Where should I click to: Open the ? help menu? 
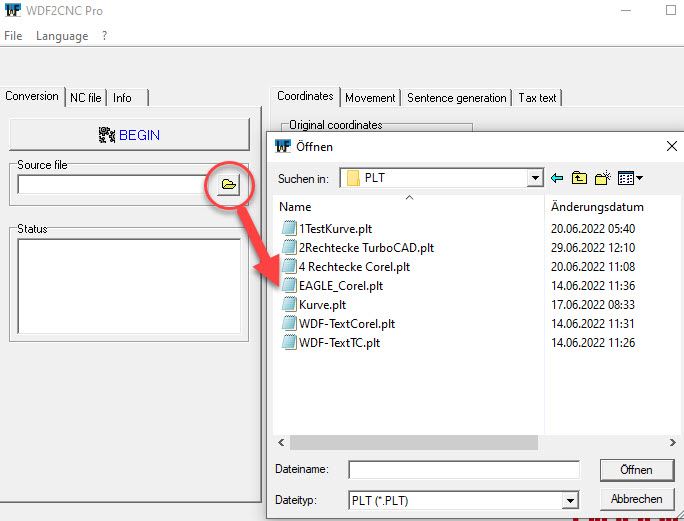pos(104,36)
